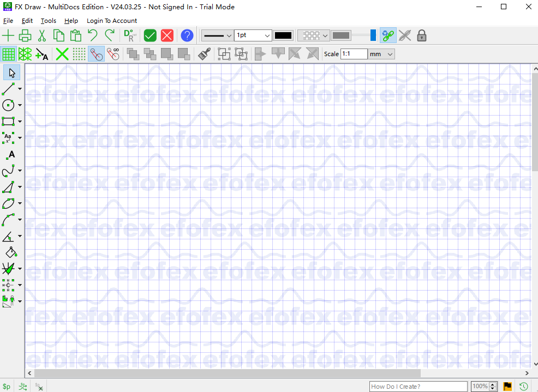Click the group objects icon

pos(224,54)
